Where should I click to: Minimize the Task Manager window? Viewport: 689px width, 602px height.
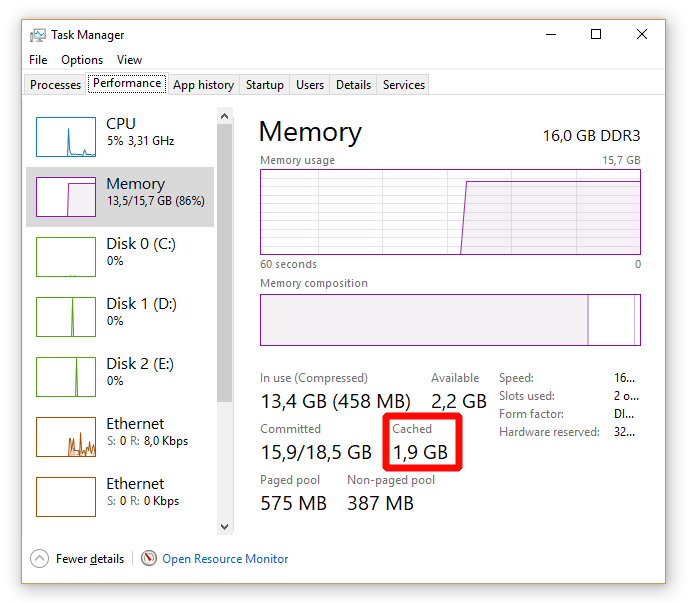click(551, 34)
